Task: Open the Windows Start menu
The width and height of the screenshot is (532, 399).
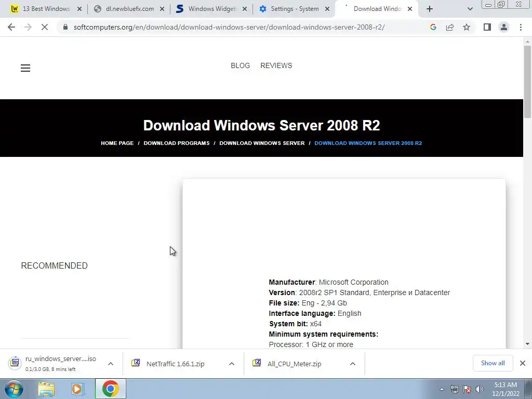Action: 14,389
